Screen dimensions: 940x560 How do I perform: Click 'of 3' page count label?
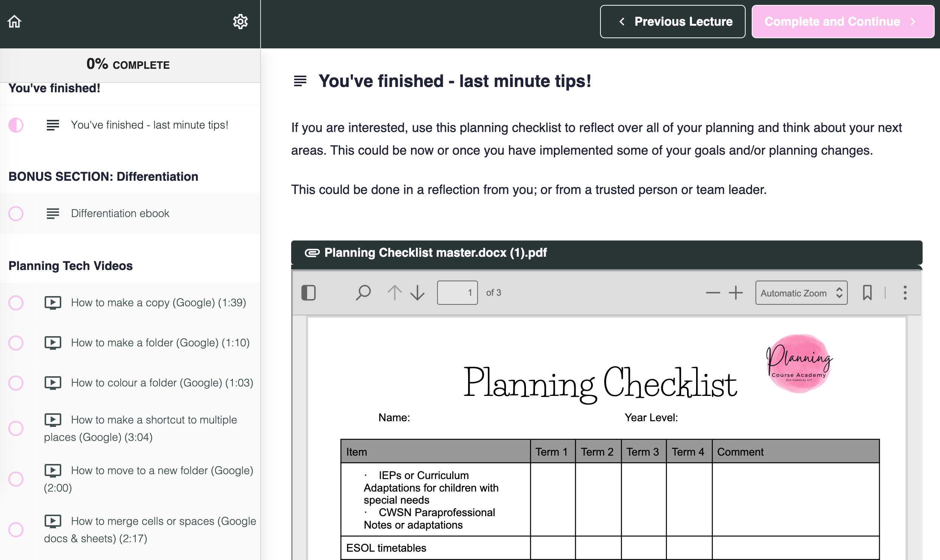click(493, 293)
